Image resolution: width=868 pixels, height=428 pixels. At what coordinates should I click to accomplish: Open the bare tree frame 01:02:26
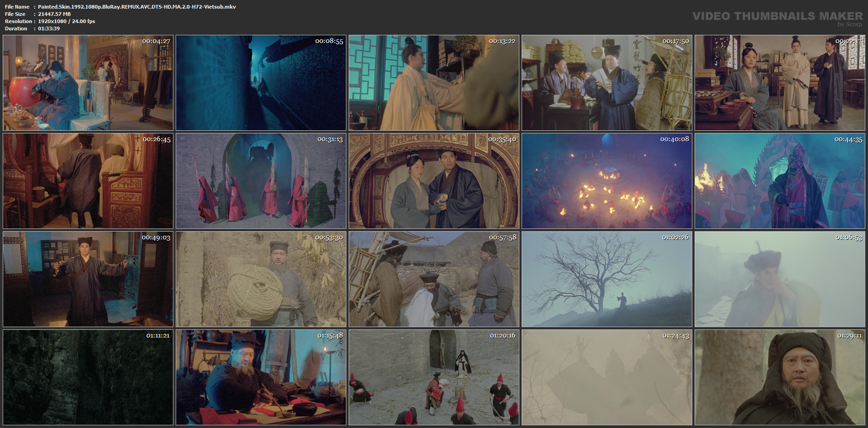tap(607, 279)
